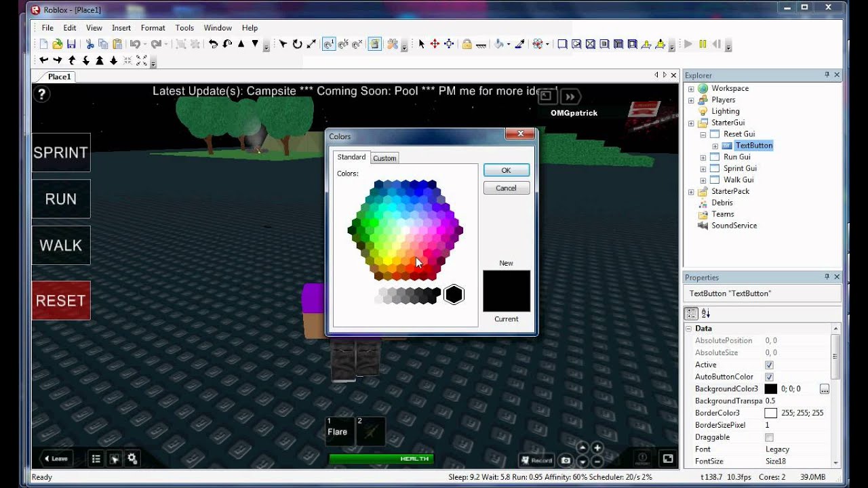The image size is (868, 488).
Task: Click the categorized view icon in Properties
Action: [691, 313]
